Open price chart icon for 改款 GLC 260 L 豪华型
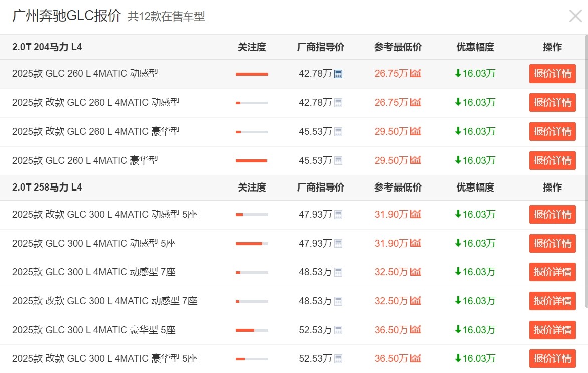The height and width of the screenshot is (373, 588). 416,131
